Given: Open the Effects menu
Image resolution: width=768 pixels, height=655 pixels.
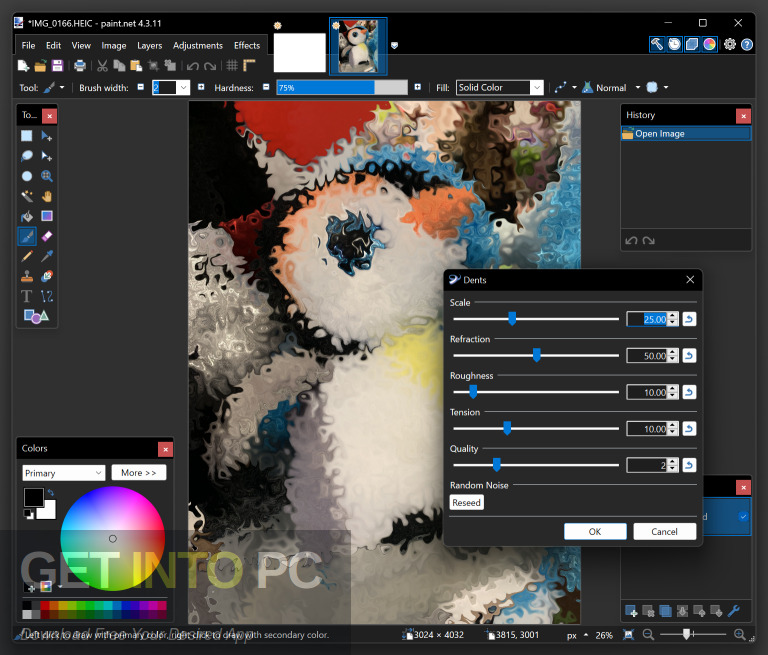Looking at the screenshot, I should pos(247,46).
